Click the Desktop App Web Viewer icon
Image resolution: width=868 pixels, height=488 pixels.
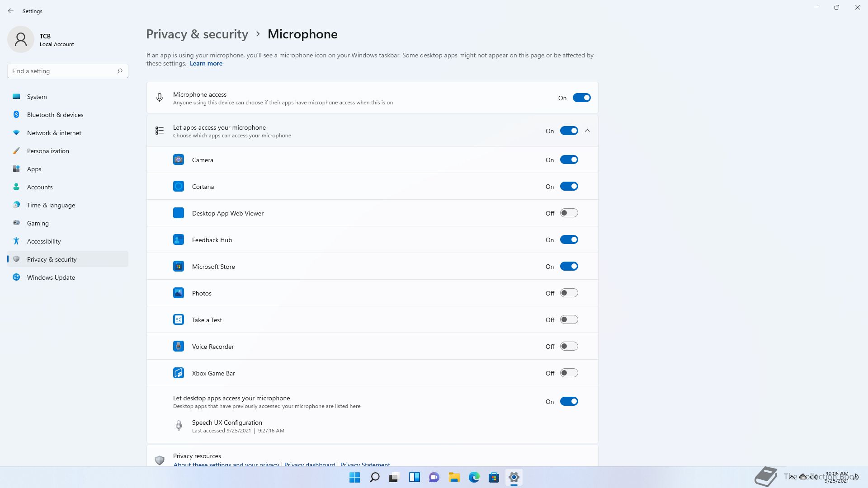(x=179, y=213)
